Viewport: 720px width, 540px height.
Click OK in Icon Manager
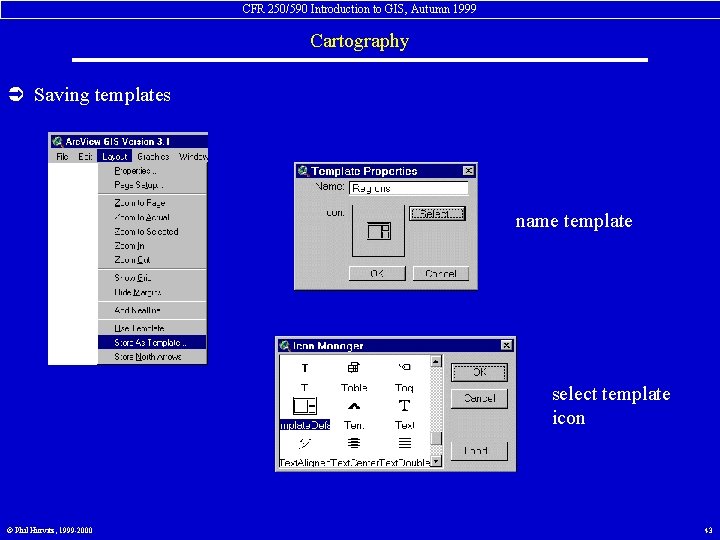coord(479,372)
